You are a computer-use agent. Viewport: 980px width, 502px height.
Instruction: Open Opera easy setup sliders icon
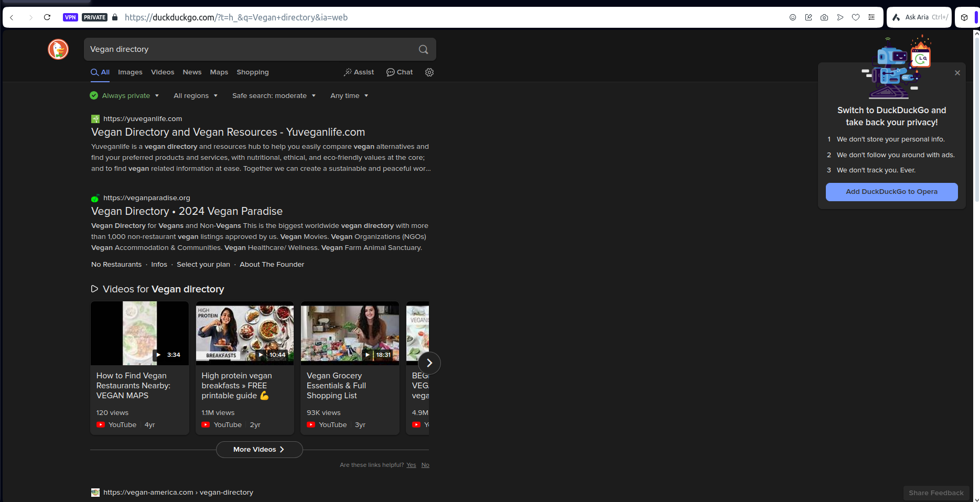click(x=871, y=17)
